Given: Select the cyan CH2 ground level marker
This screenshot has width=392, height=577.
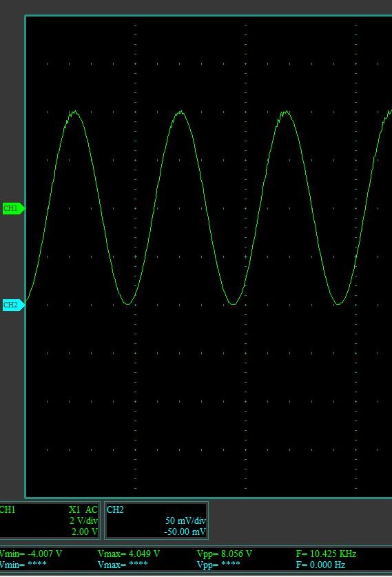Looking at the screenshot, I should tap(14, 305).
